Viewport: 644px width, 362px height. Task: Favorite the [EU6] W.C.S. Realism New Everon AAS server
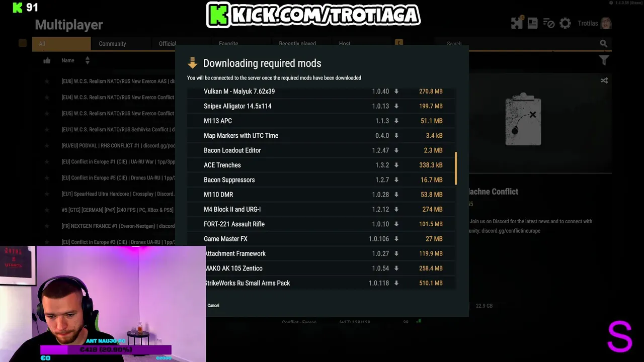click(x=47, y=81)
